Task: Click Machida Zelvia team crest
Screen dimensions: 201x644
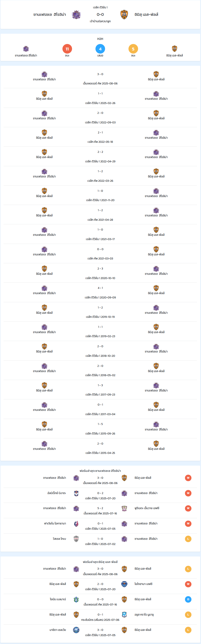Action: [x=76, y=630]
